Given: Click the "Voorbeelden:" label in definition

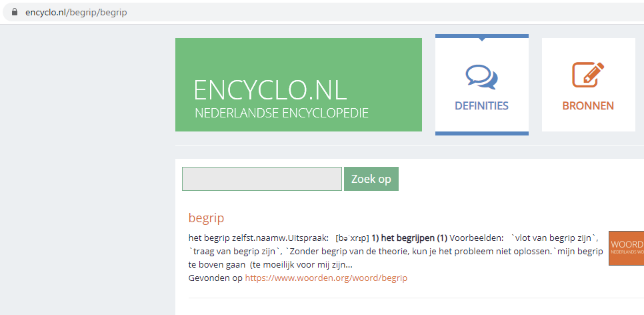Looking at the screenshot, I should (x=477, y=238).
